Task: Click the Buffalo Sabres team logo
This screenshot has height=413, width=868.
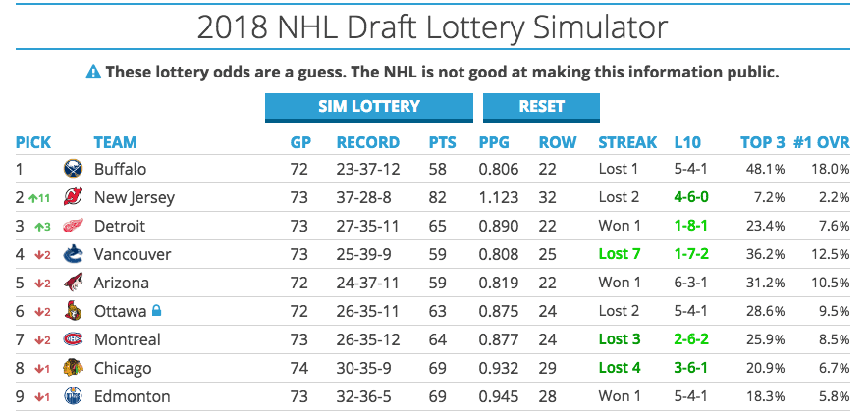Action: coord(74,169)
